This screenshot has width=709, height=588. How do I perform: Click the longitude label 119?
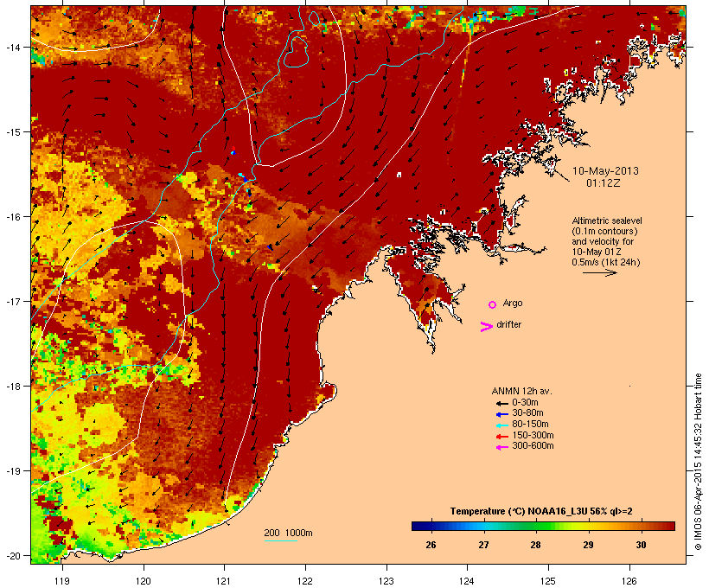[62, 581]
